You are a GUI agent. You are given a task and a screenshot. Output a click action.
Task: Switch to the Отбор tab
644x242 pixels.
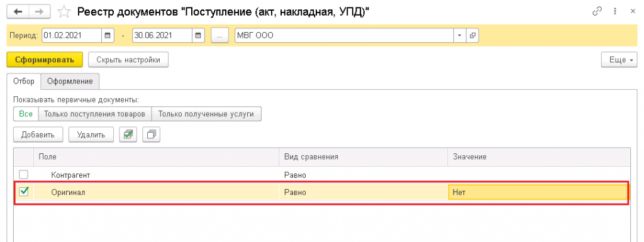coord(24,81)
